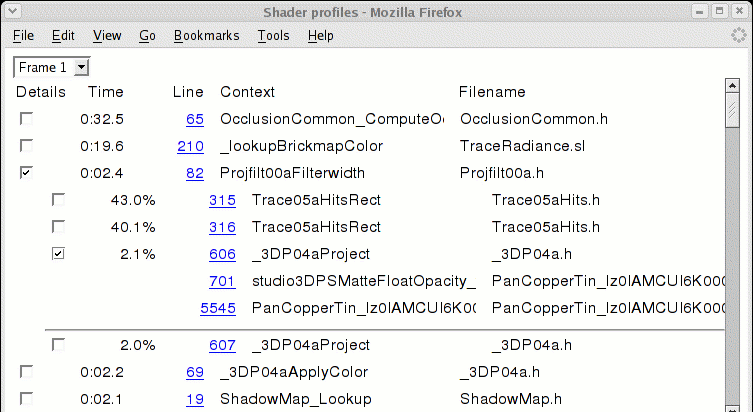The height and width of the screenshot is (412, 753).
Task: Collapse the 2.1% _3DP04aProject details
Action: (x=59, y=254)
